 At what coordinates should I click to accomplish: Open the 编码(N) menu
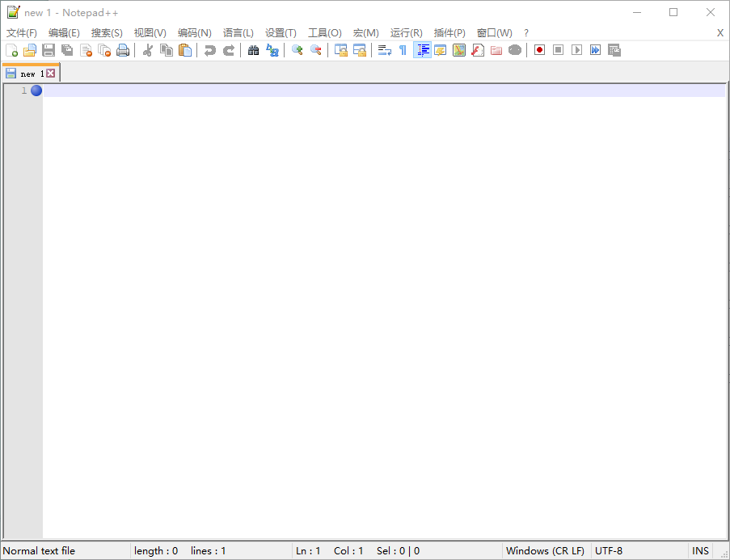(195, 33)
